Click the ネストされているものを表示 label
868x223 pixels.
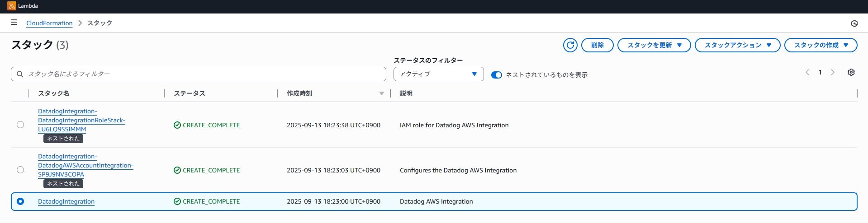(x=546, y=75)
